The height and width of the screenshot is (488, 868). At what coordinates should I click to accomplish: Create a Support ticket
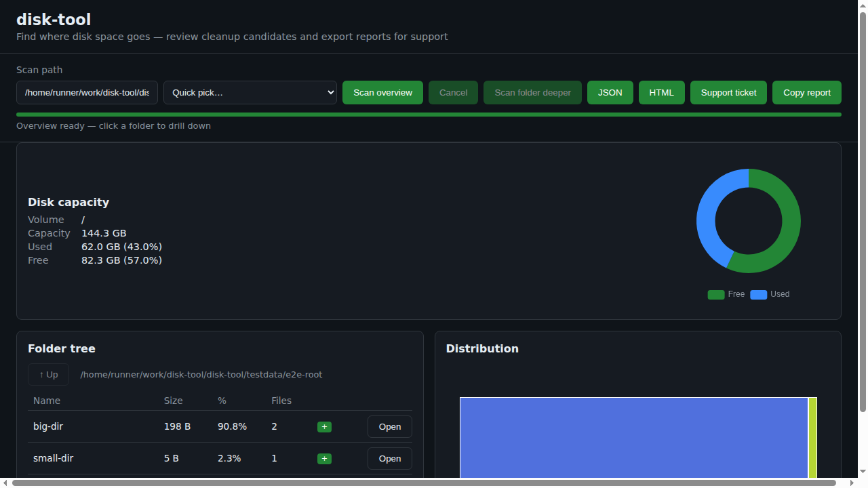click(x=728, y=93)
